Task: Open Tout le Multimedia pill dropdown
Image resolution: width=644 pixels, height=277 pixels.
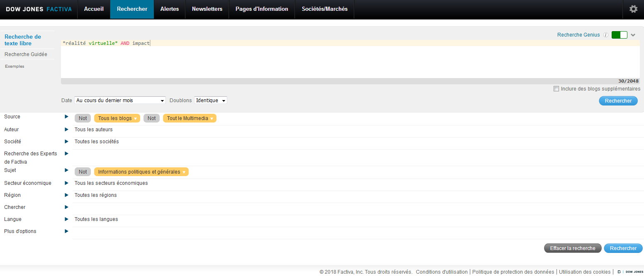Action: tap(212, 119)
